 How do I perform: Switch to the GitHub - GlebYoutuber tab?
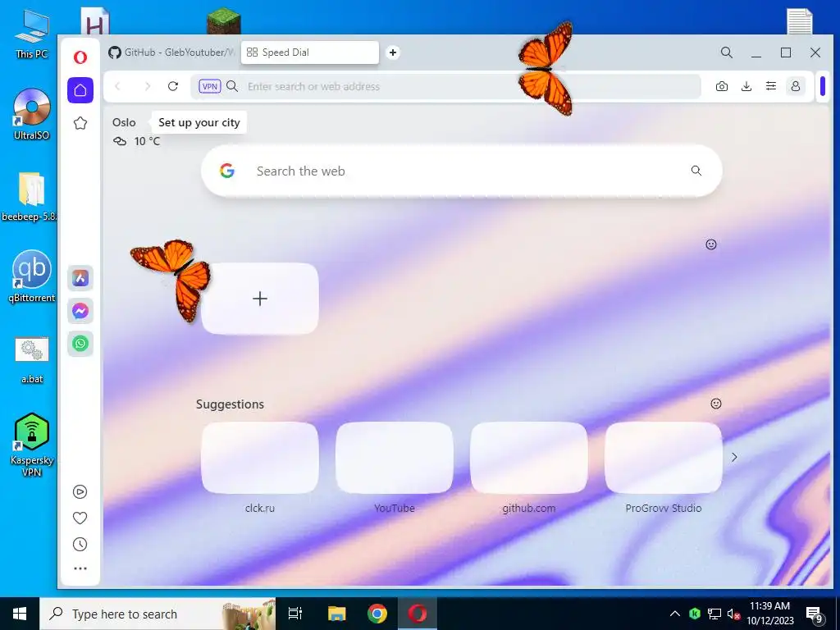point(171,52)
